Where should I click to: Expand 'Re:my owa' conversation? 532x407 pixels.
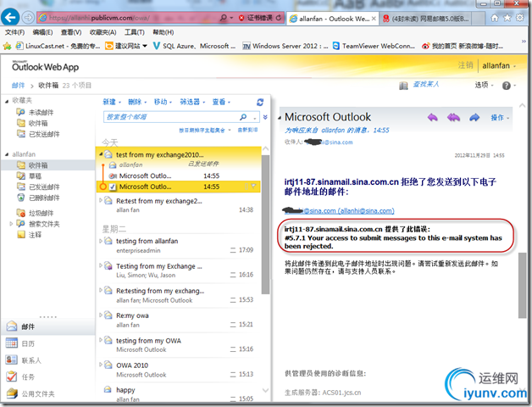click(101, 315)
